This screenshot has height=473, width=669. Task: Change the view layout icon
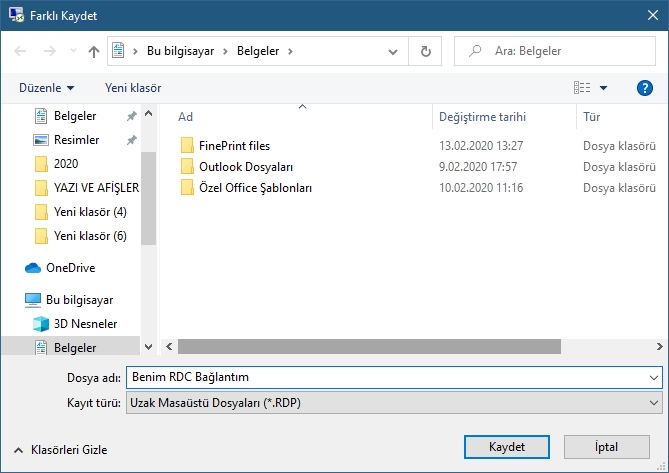pos(582,88)
